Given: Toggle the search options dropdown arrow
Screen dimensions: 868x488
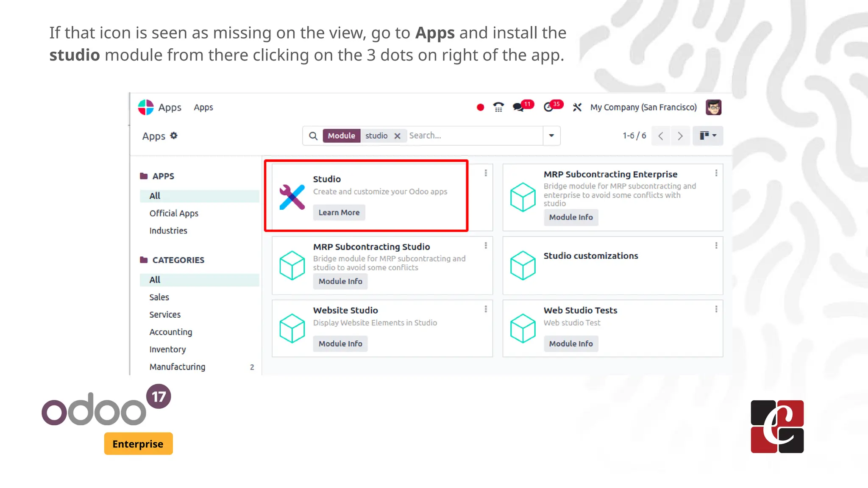Looking at the screenshot, I should click(x=551, y=136).
